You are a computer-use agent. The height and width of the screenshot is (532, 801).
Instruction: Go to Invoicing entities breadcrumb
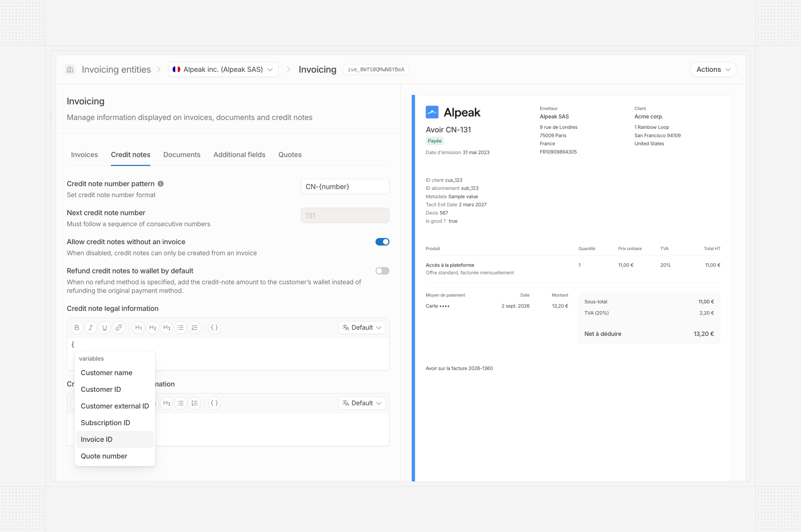(116, 70)
